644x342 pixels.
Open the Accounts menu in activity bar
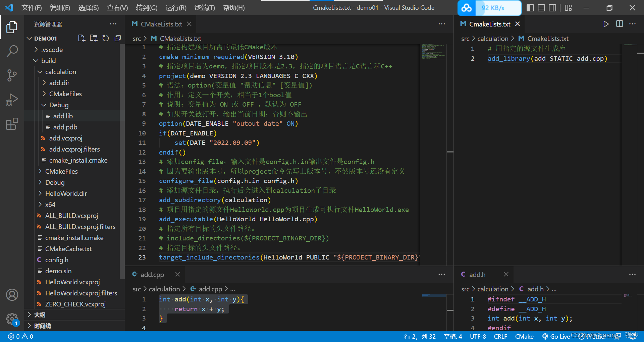point(12,295)
